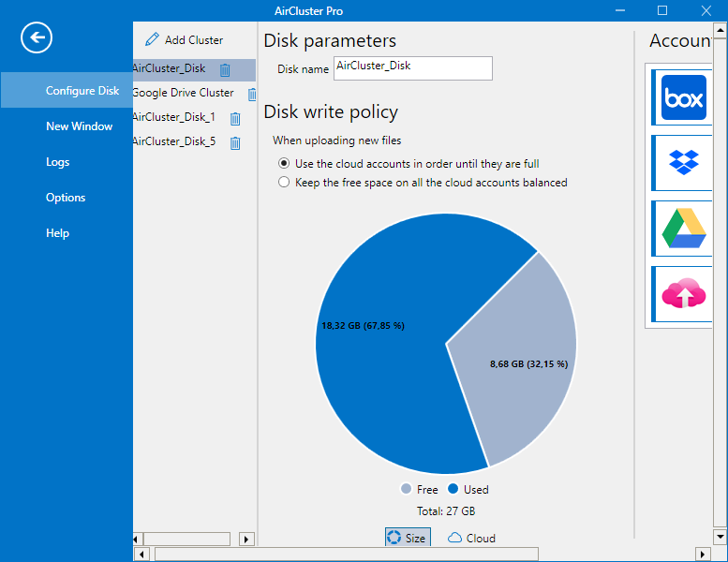Switch chart to Cloud view
Screen dimensions: 728x562
tap(471, 538)
